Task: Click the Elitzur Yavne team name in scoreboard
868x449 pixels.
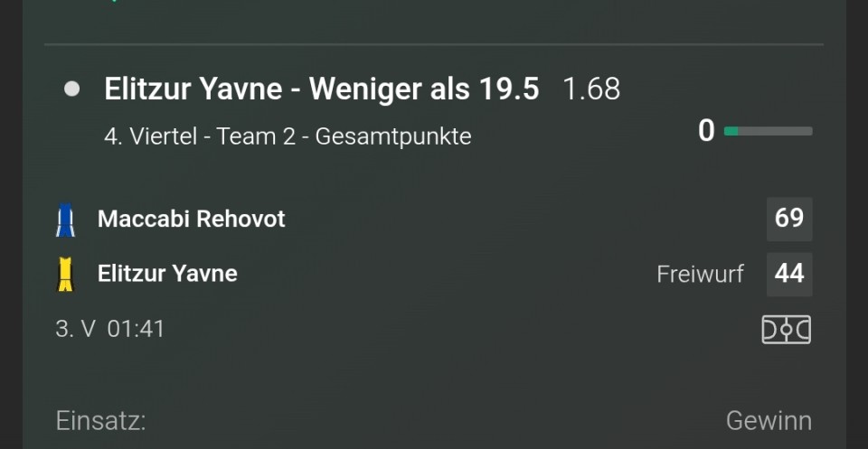Action: pos(168,274)
